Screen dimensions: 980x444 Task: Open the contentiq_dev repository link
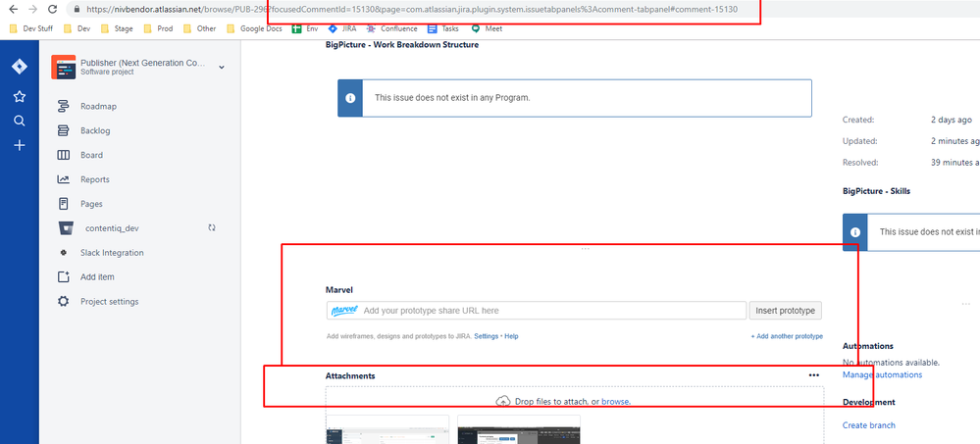pyautogui.click(x=112, y=228)
